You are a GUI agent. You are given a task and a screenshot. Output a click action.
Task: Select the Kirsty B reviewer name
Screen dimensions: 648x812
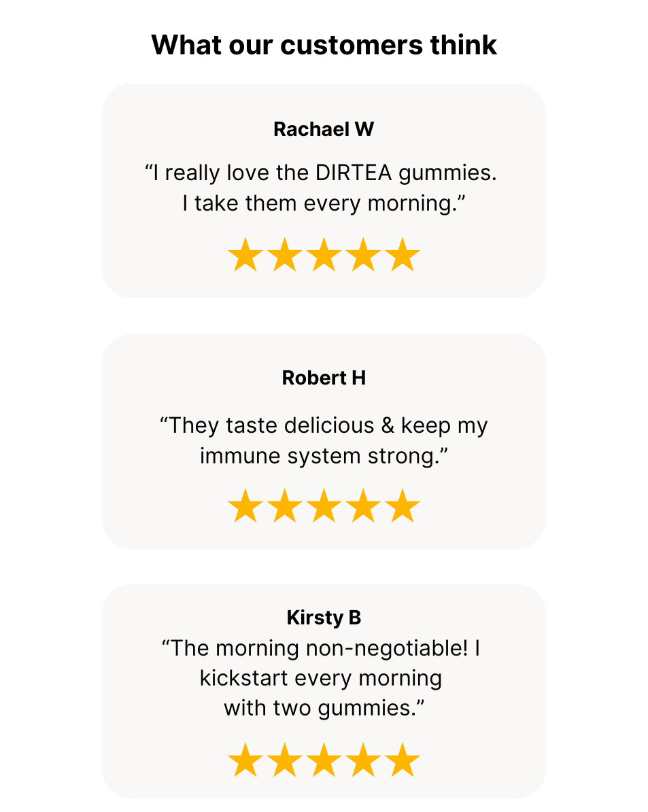(x=324, y=617)
